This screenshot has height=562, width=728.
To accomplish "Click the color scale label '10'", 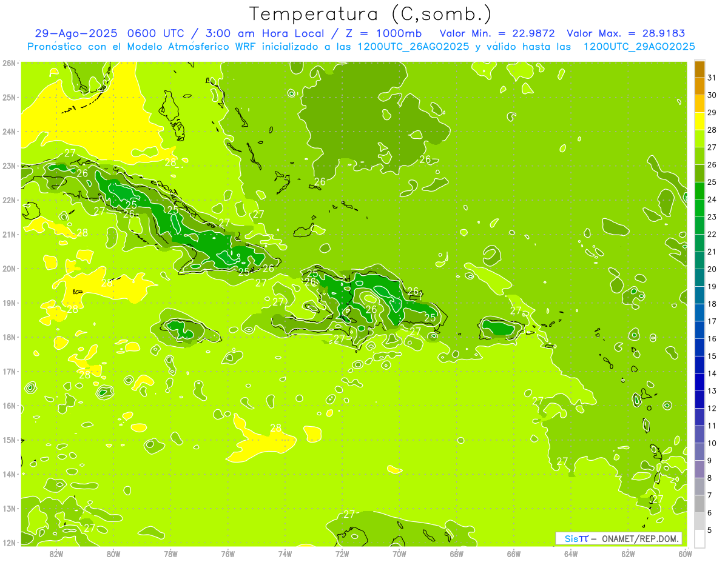I will (712, 443).
